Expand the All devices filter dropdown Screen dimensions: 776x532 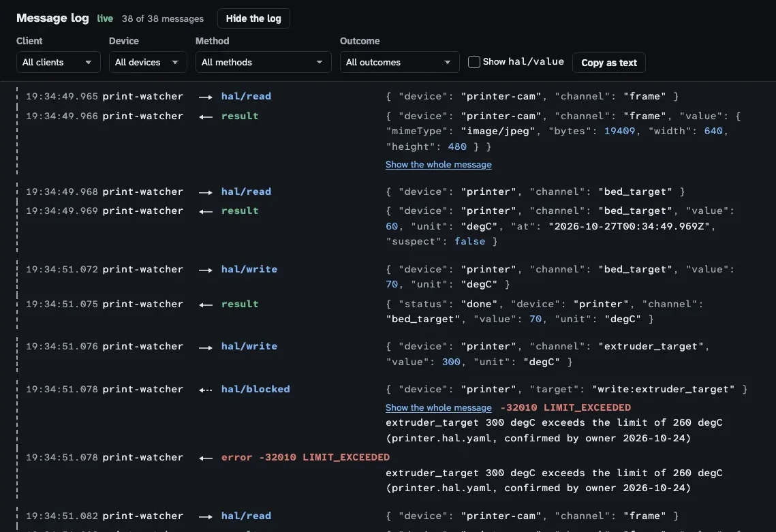coord(148,63)
